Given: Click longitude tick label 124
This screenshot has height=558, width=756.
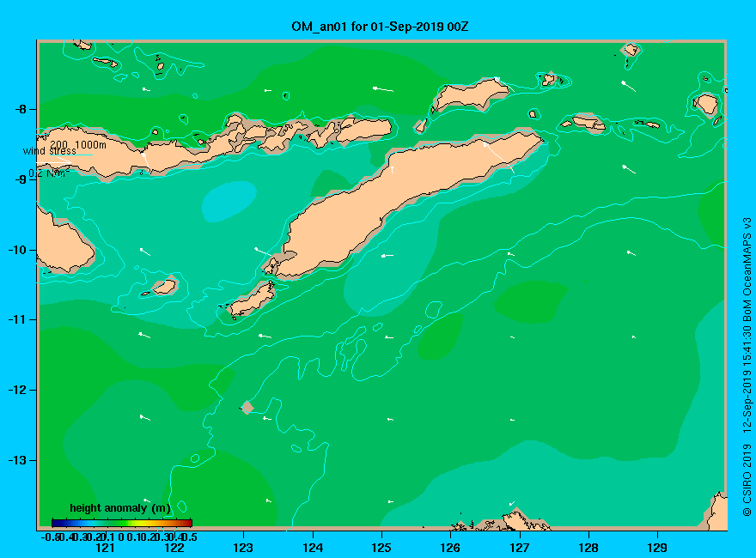Looking at the screenshot, I should (313, 548).
